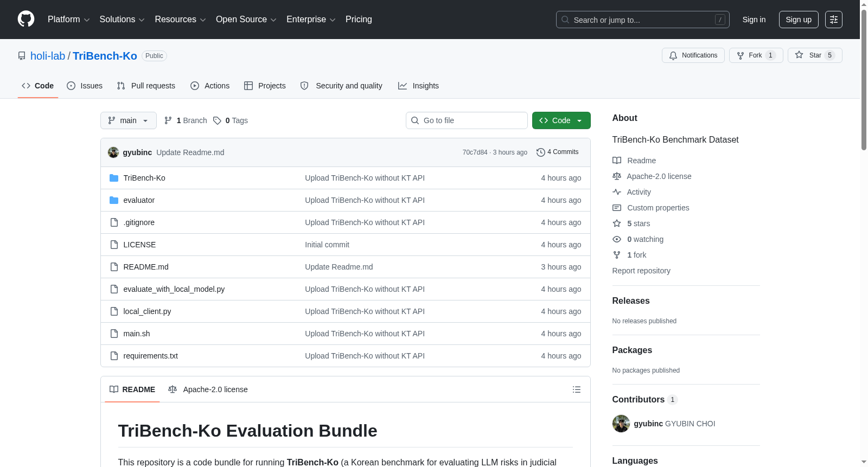Image resolution: width=868 pixels, height=467 pixels.
Task: Switch to the Code tab
Action: 38,86
